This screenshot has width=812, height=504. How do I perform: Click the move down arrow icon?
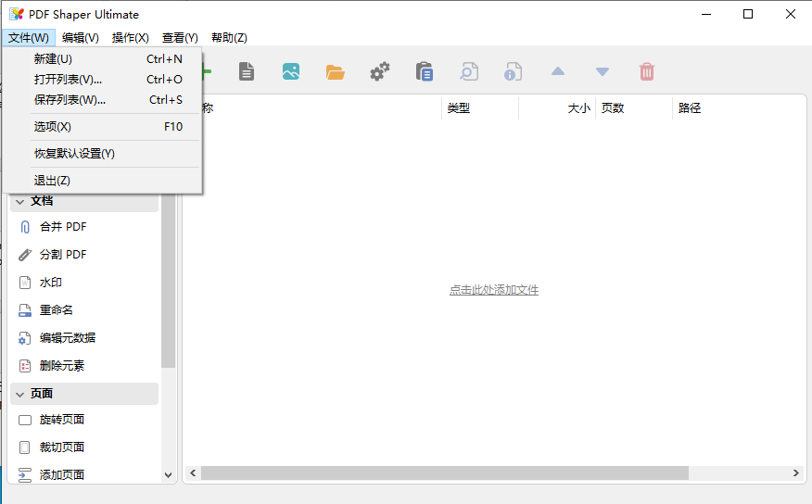pos(603,71)
